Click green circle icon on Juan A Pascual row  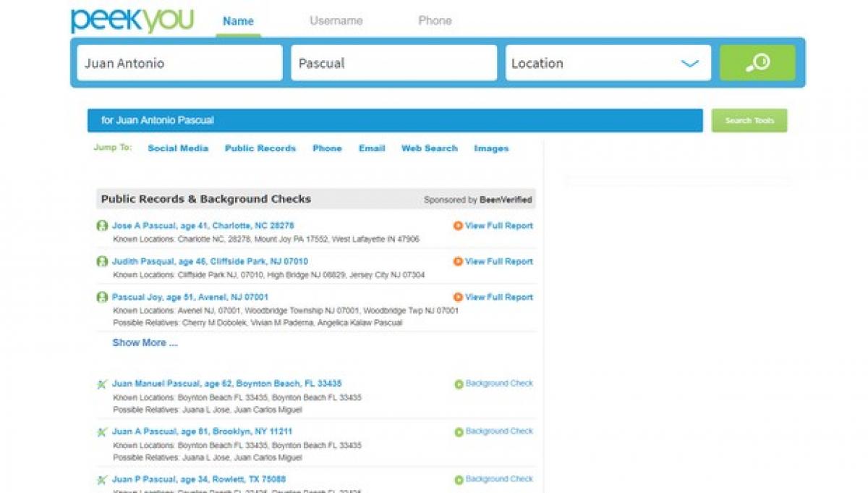(459, 432)
